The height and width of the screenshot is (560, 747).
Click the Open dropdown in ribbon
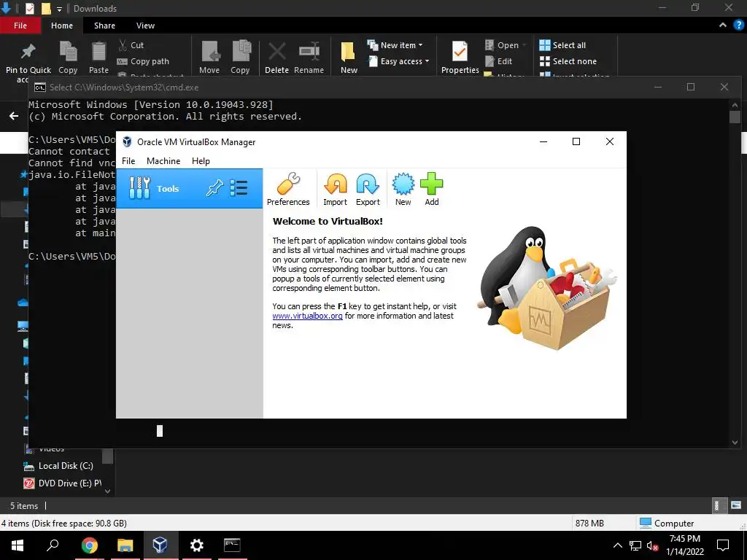pos(506,45)
